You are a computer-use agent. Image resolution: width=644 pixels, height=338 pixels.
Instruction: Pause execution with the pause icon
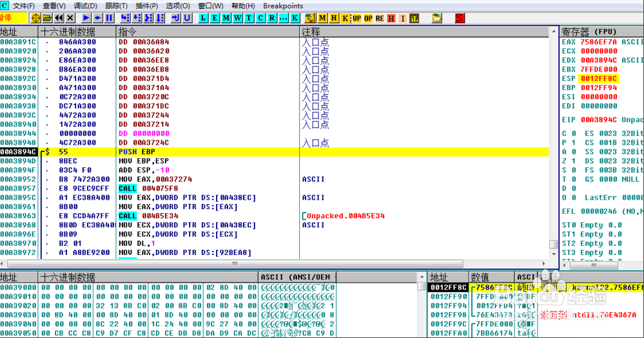(109, 18)
